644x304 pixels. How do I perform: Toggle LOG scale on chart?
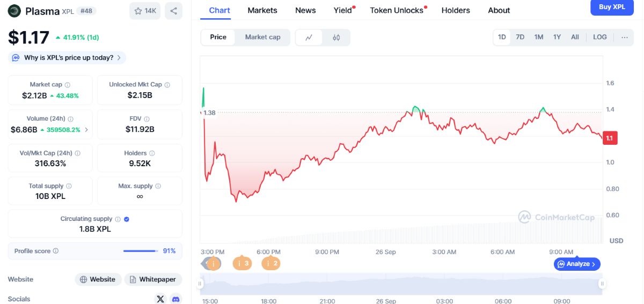point(600,37)
